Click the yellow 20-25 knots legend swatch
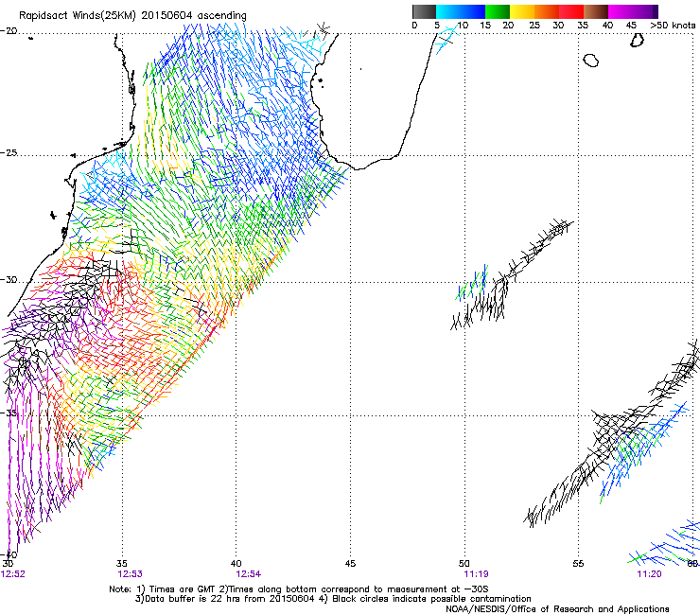The image size is (700, 615). [522, 11]
